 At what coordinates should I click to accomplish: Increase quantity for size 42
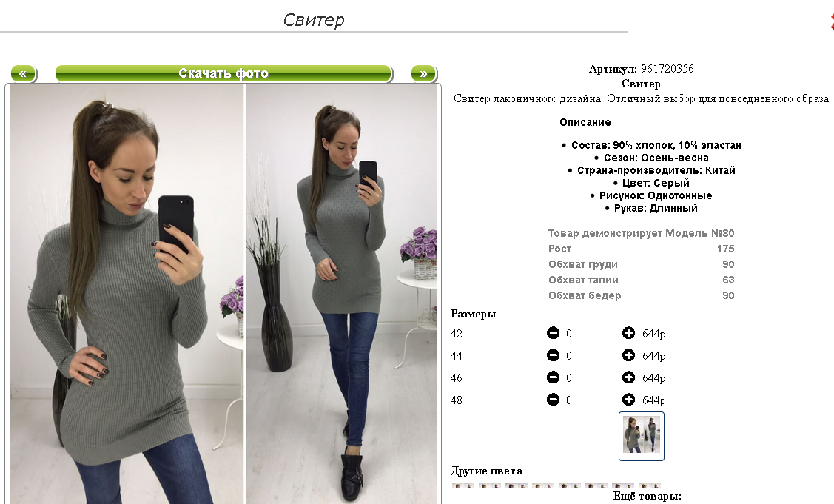click(628, 333)
